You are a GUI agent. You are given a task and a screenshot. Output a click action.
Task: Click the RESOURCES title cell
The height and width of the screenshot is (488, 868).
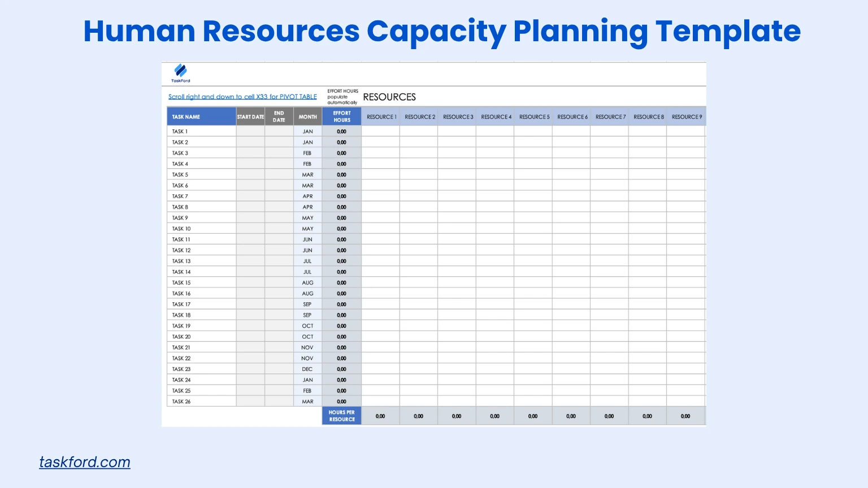click(389, 97)
